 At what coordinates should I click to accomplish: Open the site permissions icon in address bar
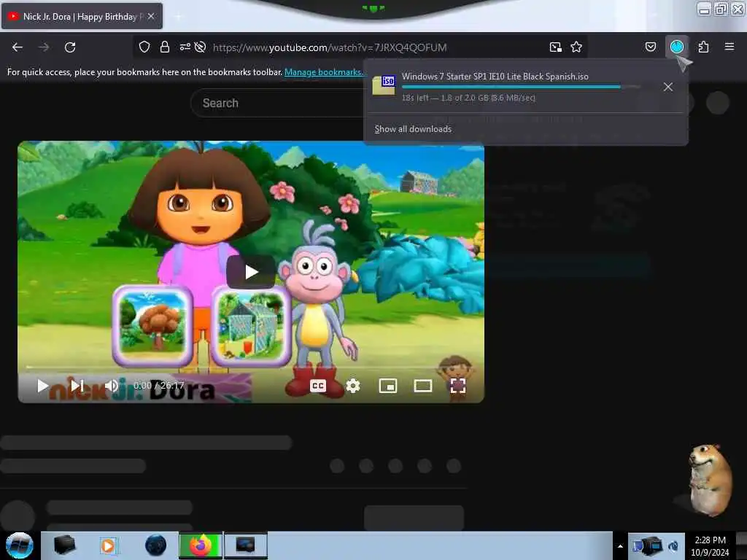pyautogui.click(x=185, y=47)
